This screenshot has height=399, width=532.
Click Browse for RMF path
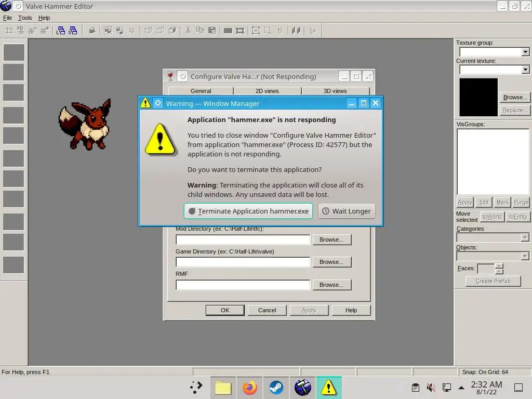[331, 285]
